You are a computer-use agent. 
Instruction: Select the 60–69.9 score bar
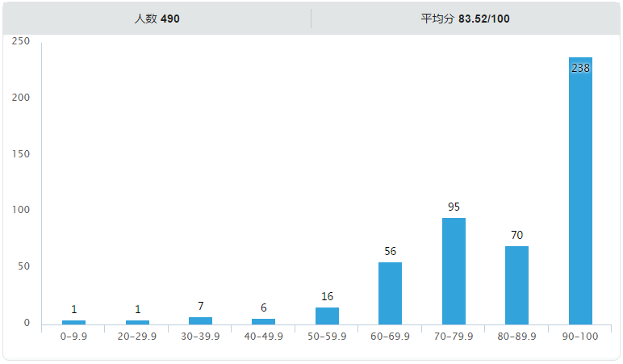point(390,294)
